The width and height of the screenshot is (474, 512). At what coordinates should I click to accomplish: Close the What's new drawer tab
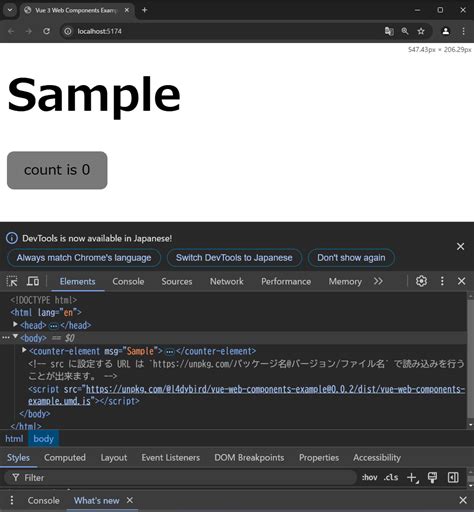click(x=130, y=500)
